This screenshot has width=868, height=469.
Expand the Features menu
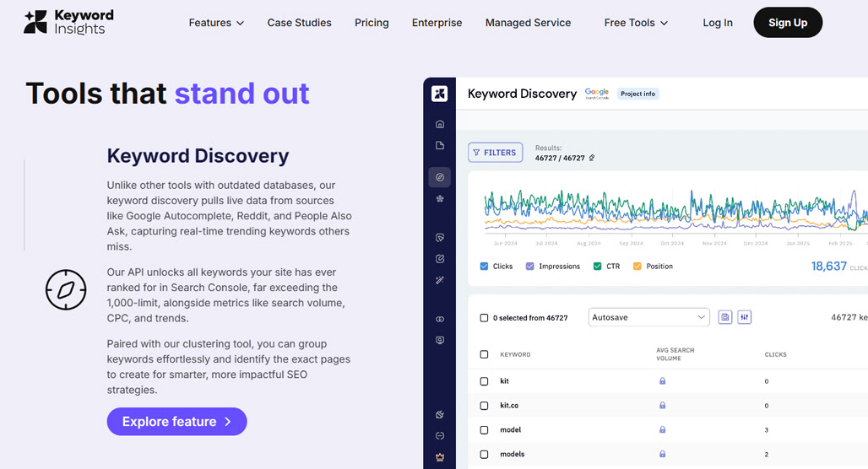[x=216, y=23]
